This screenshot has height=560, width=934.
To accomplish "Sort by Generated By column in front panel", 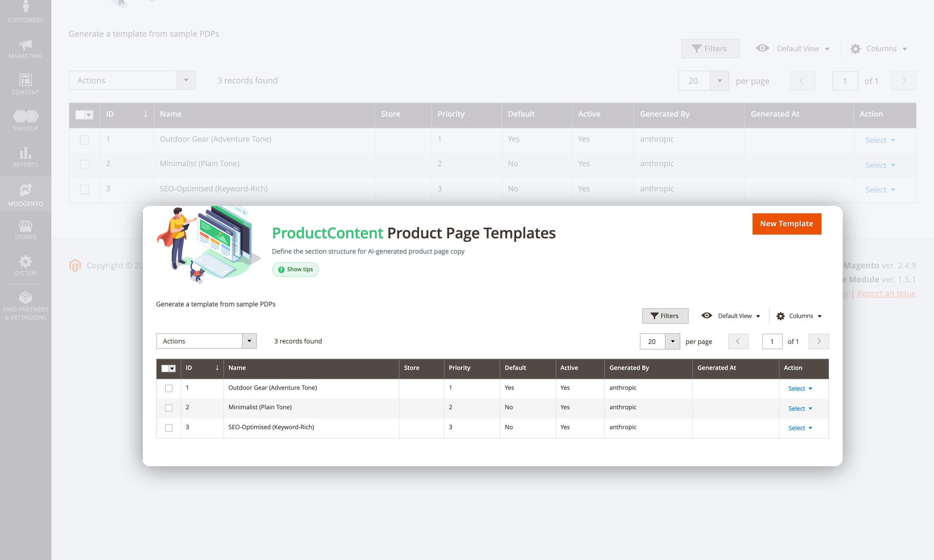I will (x=648, y=368).
